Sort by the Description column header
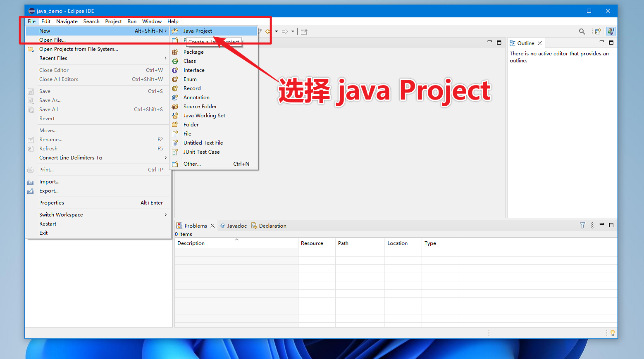This screenshot has height=359, width=644. (236, 243)
